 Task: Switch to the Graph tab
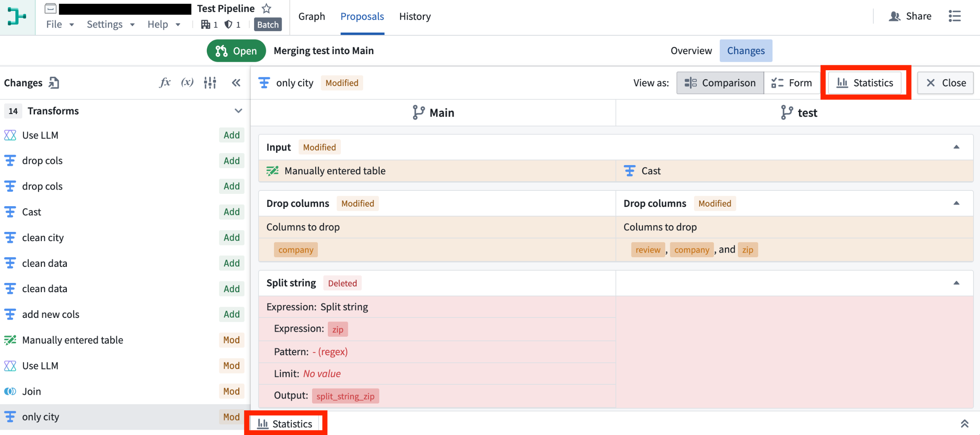(x=311, y=16)
